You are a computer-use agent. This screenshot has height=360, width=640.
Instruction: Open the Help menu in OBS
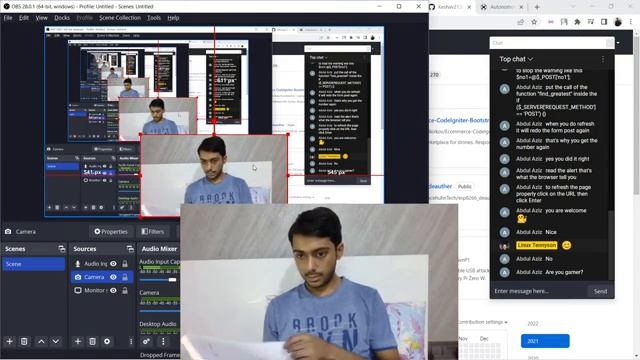click(x=173, y=18)
